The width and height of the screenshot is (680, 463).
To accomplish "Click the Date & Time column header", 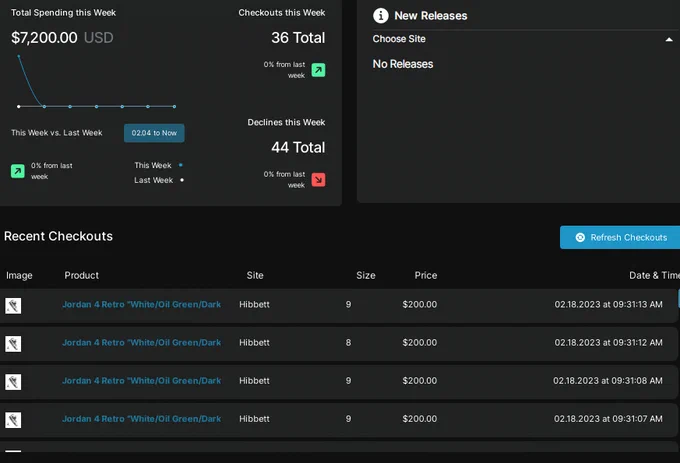I will (x=654, y=275).
